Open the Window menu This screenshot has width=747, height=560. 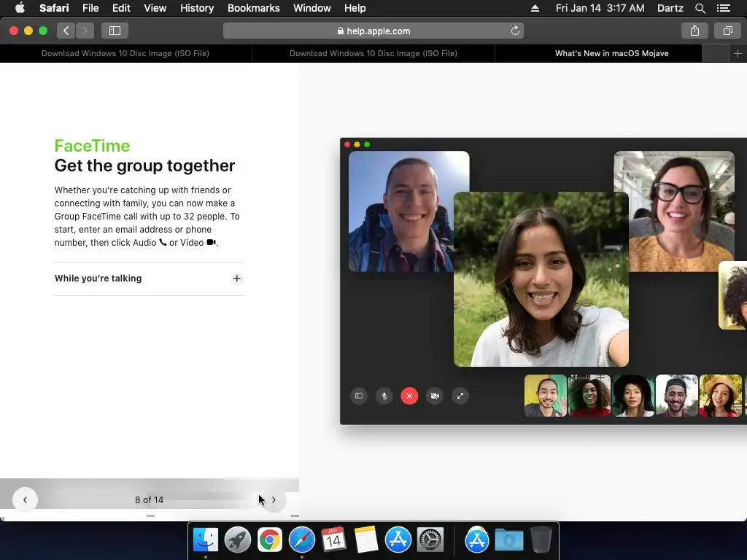311,8
